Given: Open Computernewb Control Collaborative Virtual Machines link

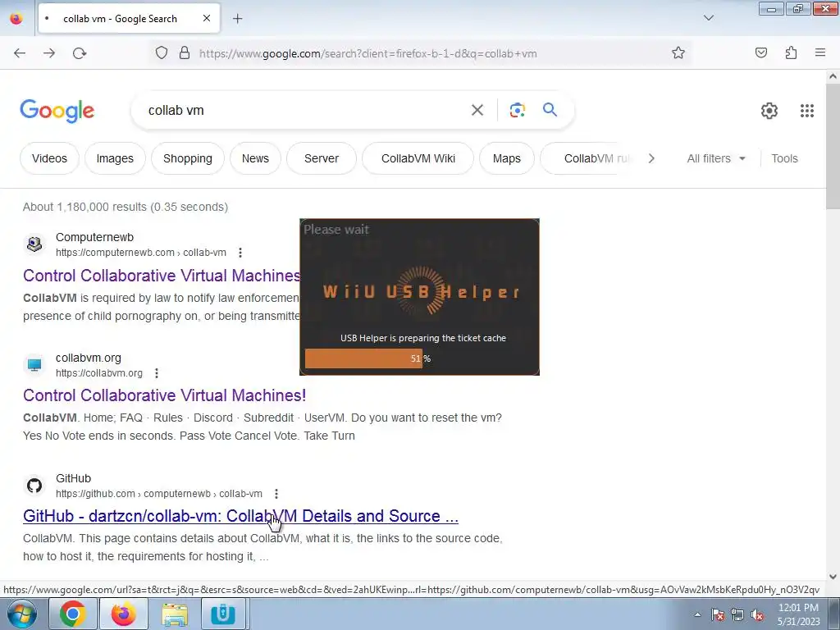Looking at the screenshot, I should pyautogui.click(x=162, y=276).
